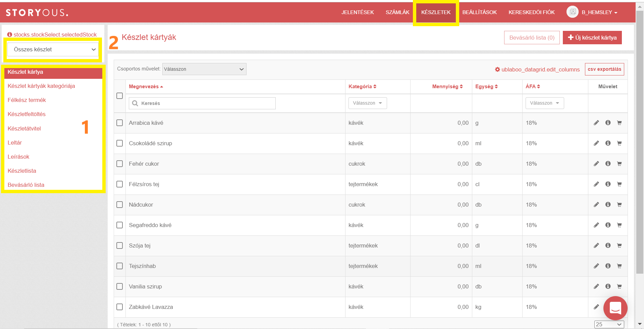
Task: Open info for Segafreddo kávé
Action: pyautogui.click(x=608, y=225)
